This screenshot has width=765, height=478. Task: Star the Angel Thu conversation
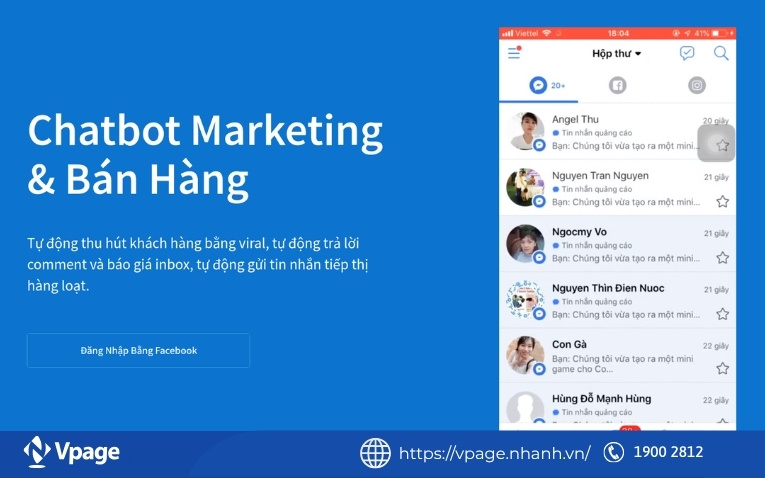723,145
